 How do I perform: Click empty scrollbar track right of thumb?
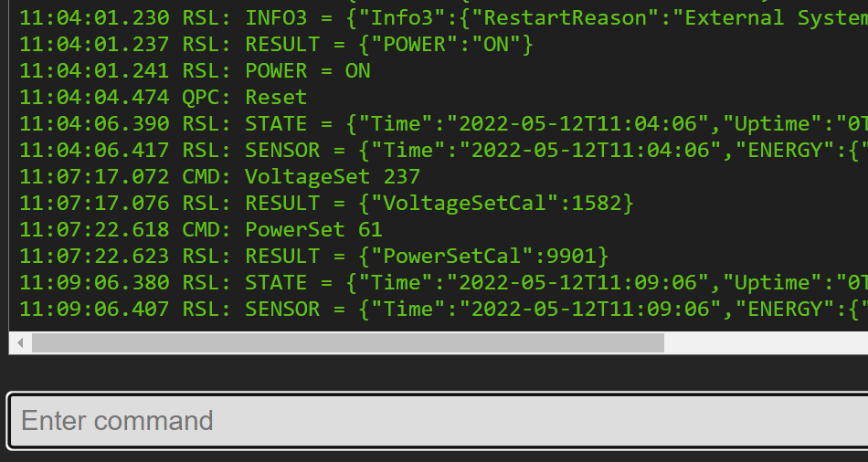tap(767, 343)
